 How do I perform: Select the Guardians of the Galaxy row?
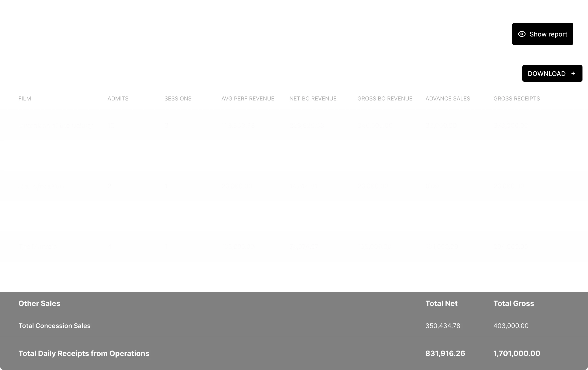[55, 126]
